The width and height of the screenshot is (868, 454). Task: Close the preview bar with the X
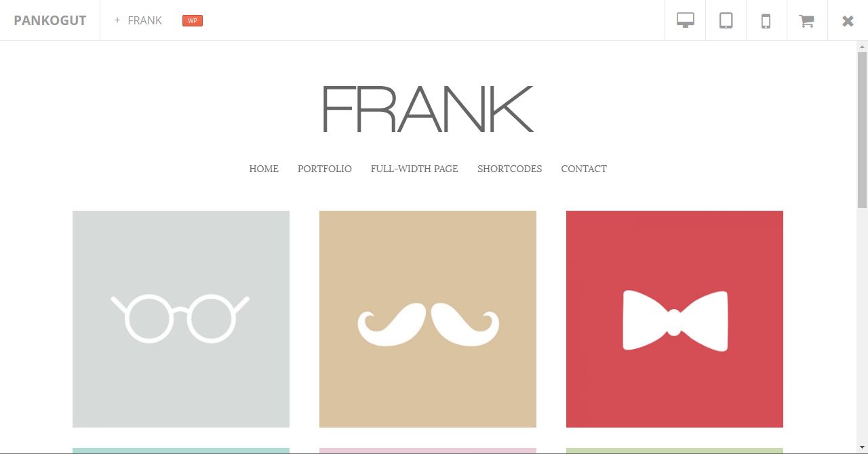pos(848,20)
